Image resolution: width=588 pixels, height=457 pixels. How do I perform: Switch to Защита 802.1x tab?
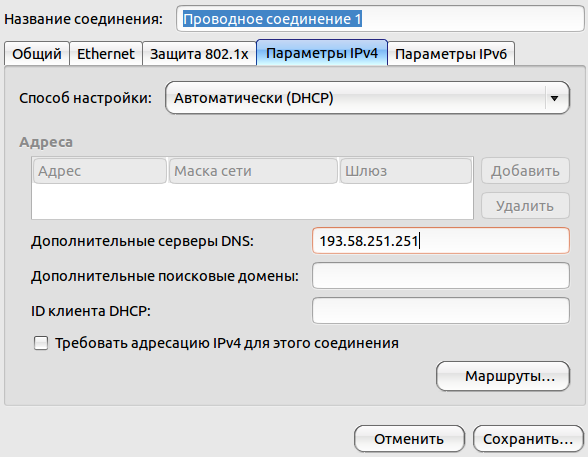(x=199, y=54)
